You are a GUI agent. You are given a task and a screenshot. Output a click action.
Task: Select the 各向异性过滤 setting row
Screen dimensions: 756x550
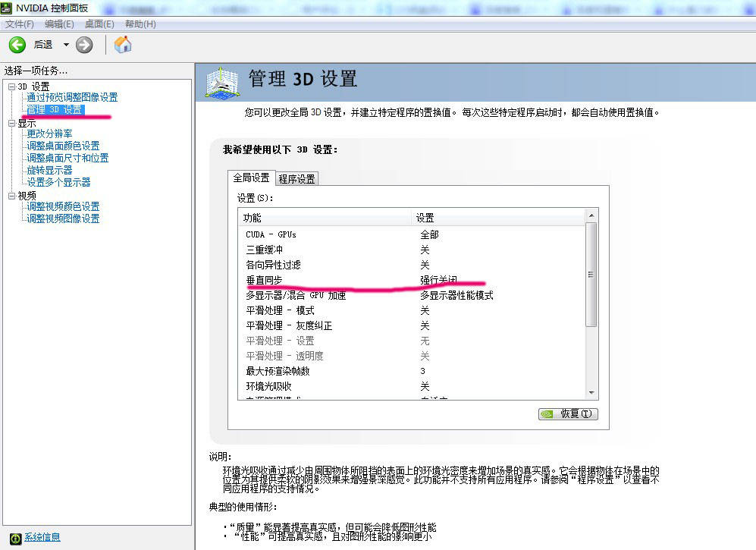coord(413,265)
